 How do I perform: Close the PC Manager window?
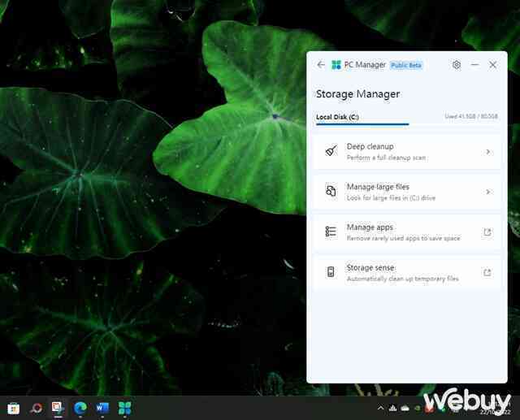point(493,65)
